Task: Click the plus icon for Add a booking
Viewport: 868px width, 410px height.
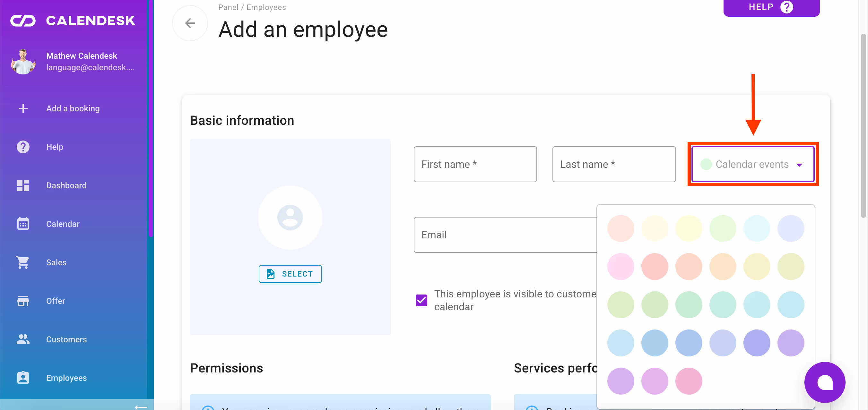Action: [23, 108]
